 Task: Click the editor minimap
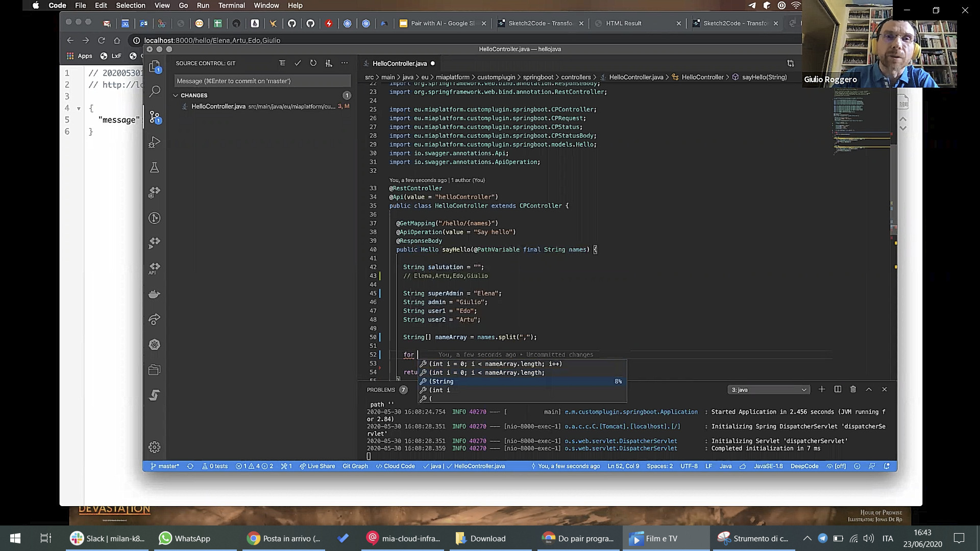[862, 122]
